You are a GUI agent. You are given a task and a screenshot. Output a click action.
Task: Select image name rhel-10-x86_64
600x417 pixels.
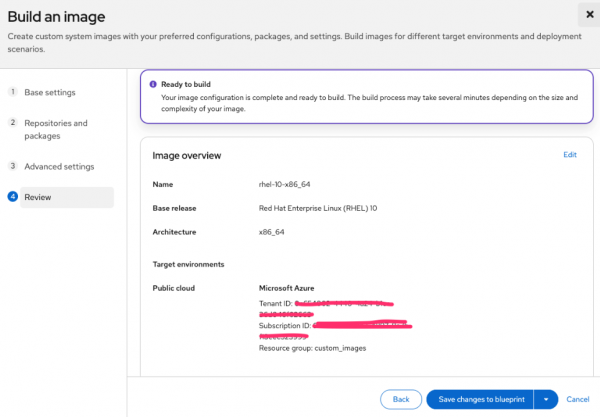tap(284, 184)
